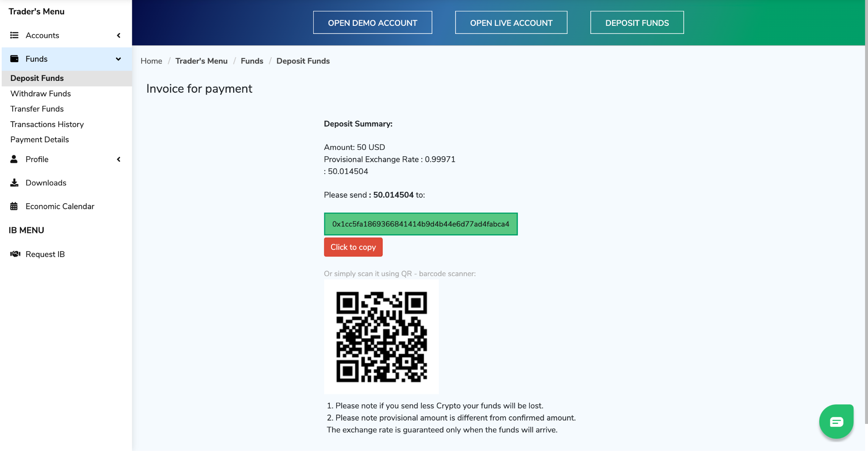The image size is (868, 451).
Task: Click the exchange rate guarantee sentence
Action: [442, 430]
